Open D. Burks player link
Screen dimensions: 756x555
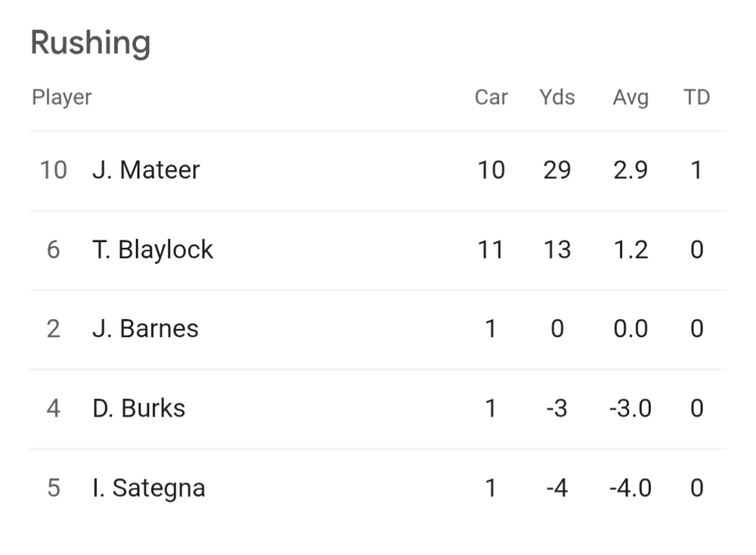[138, 408]
